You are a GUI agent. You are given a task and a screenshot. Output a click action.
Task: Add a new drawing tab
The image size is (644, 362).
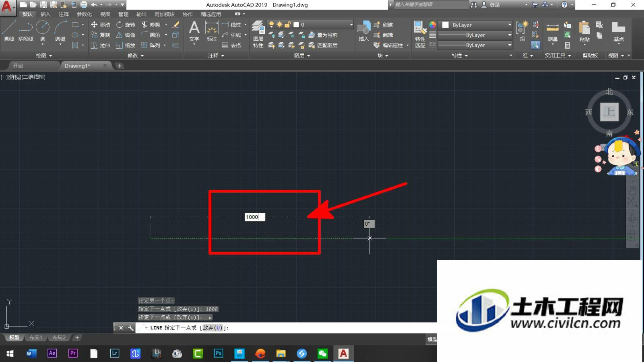[x=119, y=66]
